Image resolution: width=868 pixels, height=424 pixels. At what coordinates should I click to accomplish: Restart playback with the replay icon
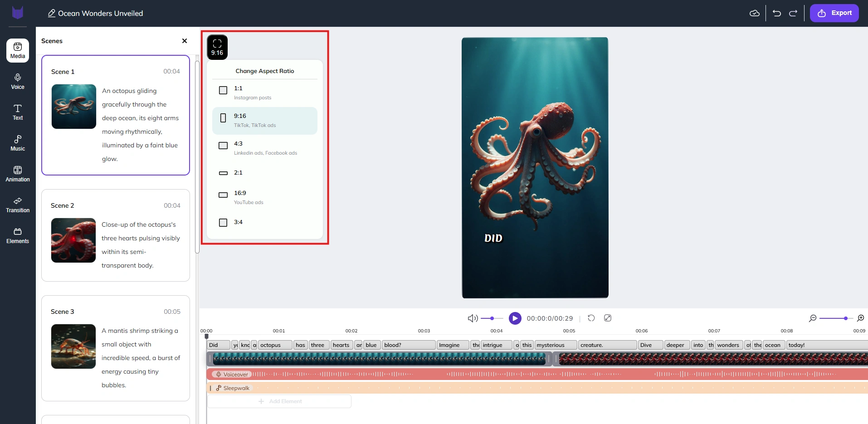click(591, 318)
